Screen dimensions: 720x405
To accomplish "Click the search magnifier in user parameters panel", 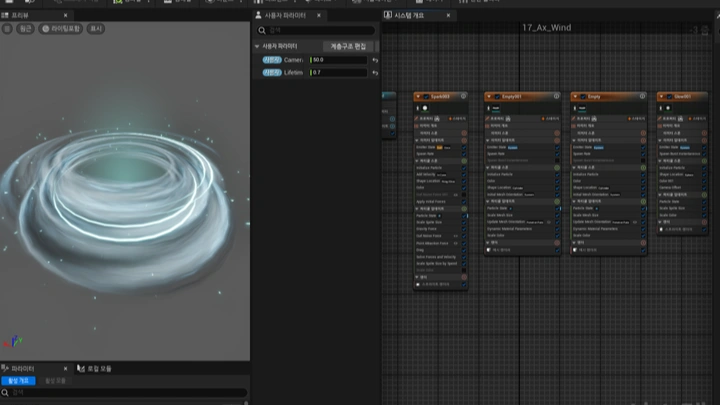I will pos(260,30).
